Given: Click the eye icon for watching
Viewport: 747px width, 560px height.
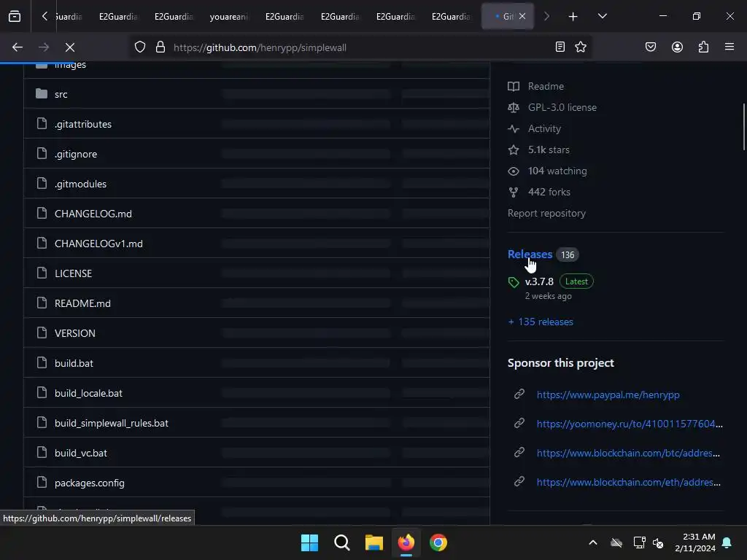Looking at the screenshot, I should (x=514, y=171).
